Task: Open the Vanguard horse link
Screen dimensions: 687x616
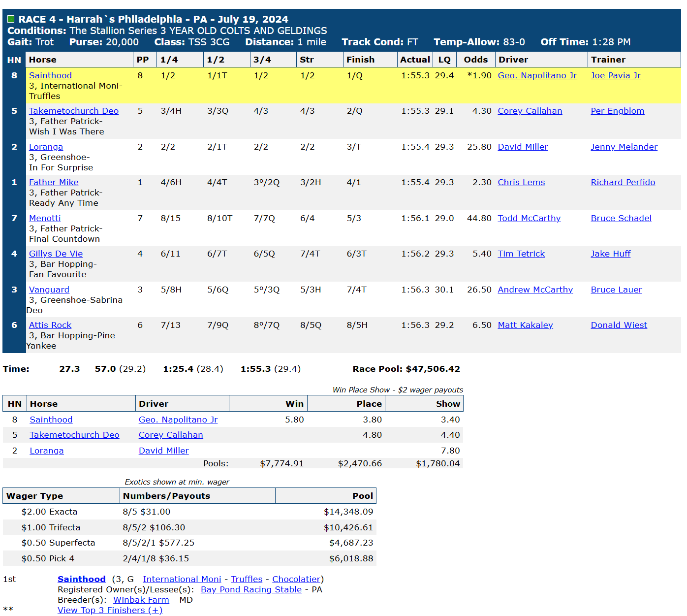Action: tap(49, 290)
